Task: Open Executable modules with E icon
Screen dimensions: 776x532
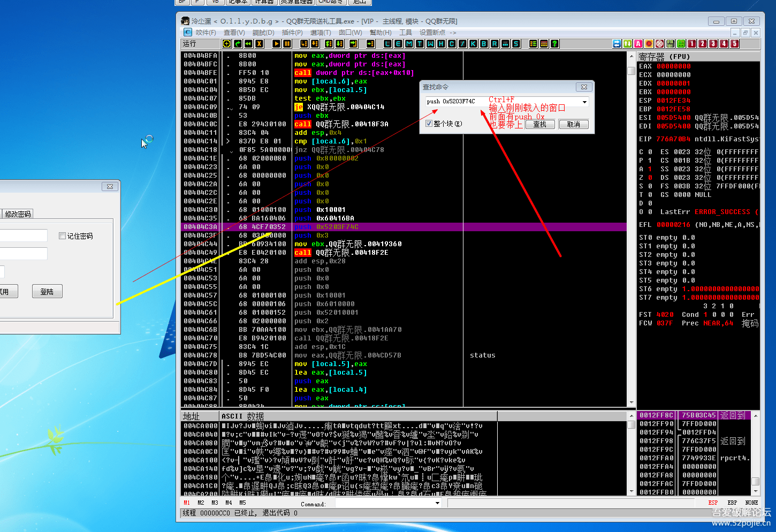Action: point(398,44)
